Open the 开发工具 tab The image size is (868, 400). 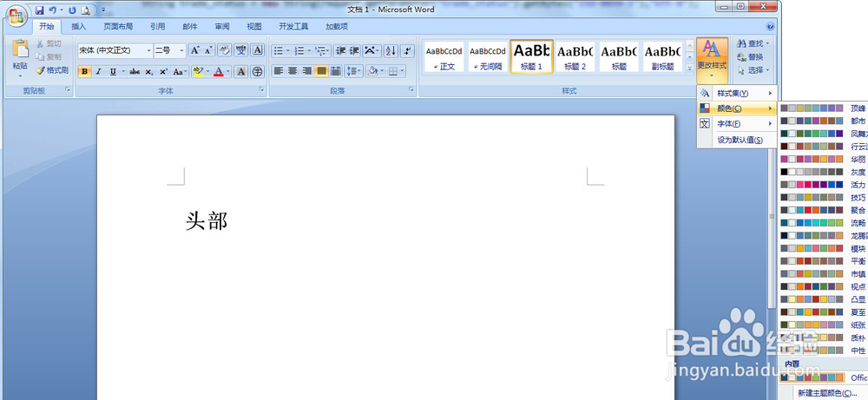click(x=293, y=26)
